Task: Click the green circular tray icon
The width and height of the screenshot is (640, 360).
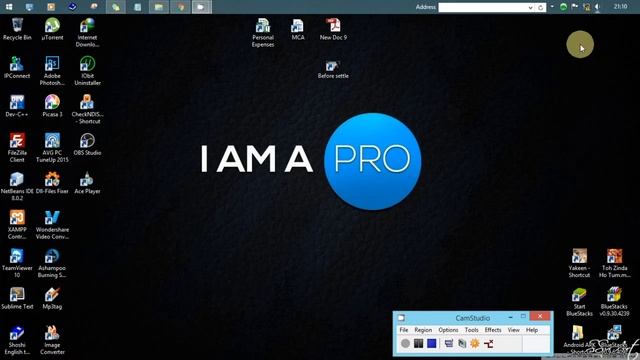Action: pyautogui.click(x=563, y=7)
